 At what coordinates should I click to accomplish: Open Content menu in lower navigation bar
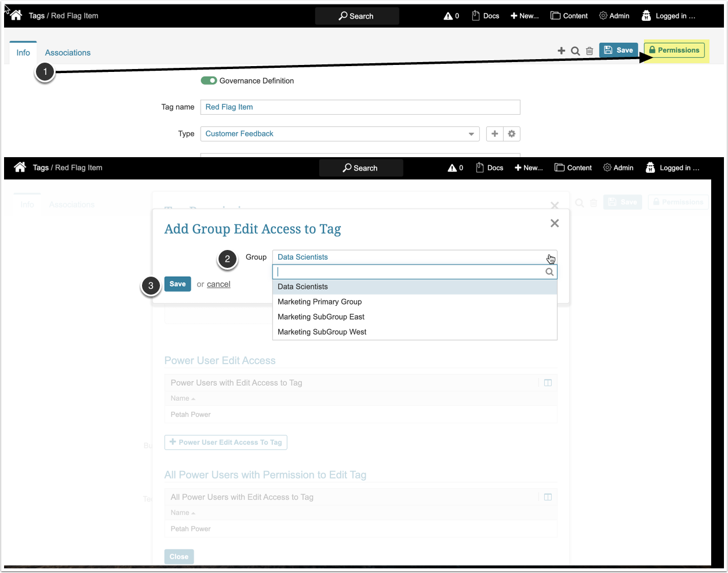coord(573,168)
